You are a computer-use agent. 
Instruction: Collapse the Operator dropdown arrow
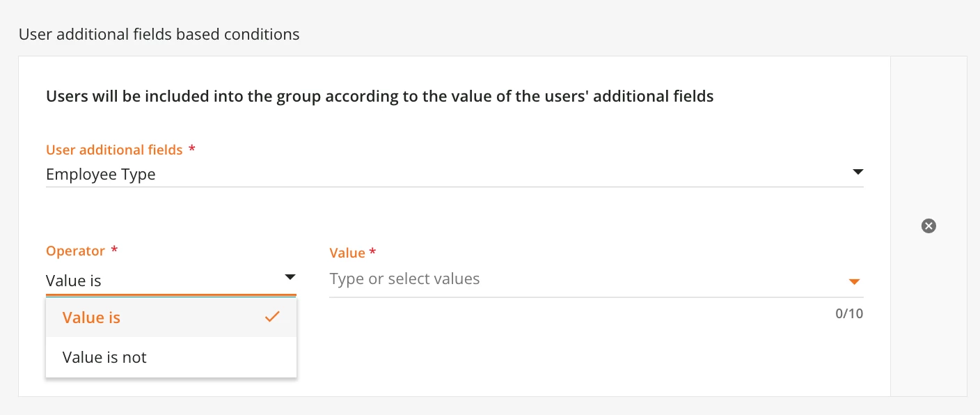290,277
